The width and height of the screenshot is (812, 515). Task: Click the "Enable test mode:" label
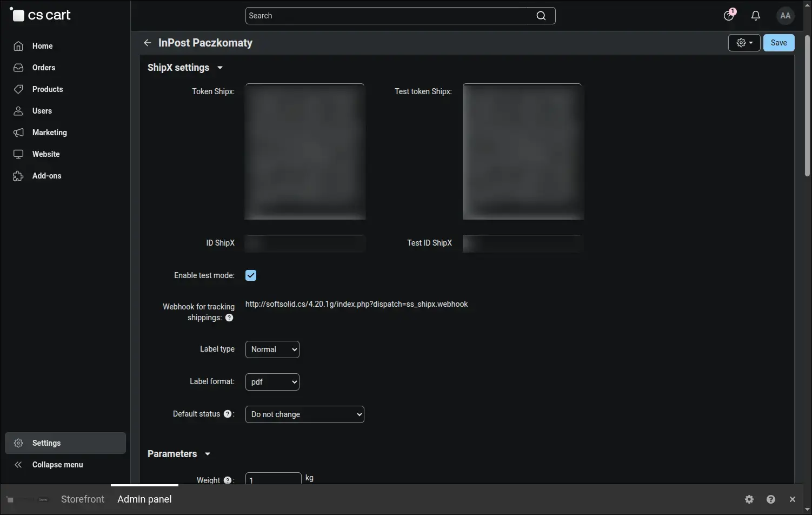204,275
